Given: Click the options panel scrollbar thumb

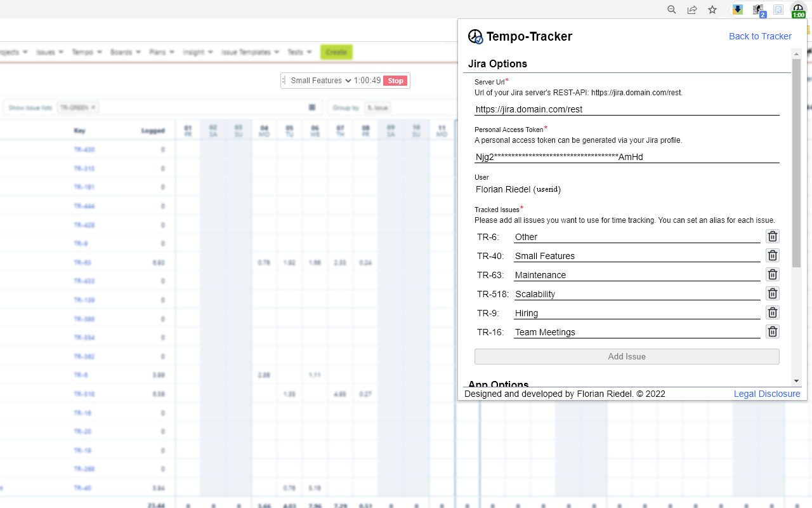Looking at the screenshot, I should [x=797, y=163].
